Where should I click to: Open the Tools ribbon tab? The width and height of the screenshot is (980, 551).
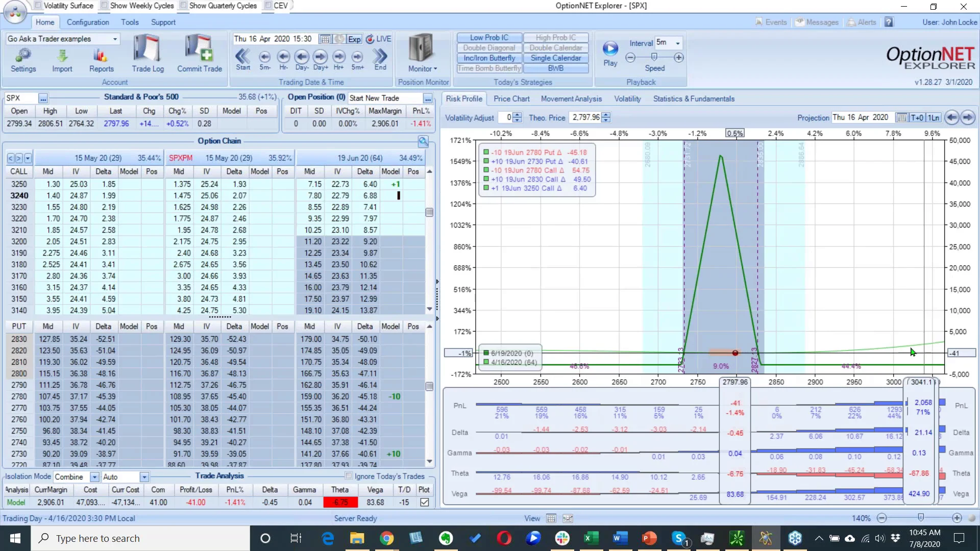point(130,22)
